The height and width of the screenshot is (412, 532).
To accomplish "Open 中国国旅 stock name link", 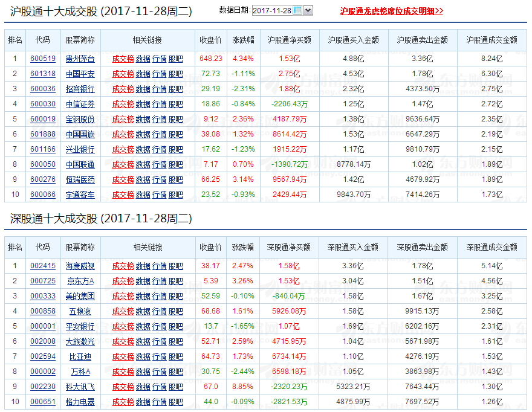I will 80,134.
